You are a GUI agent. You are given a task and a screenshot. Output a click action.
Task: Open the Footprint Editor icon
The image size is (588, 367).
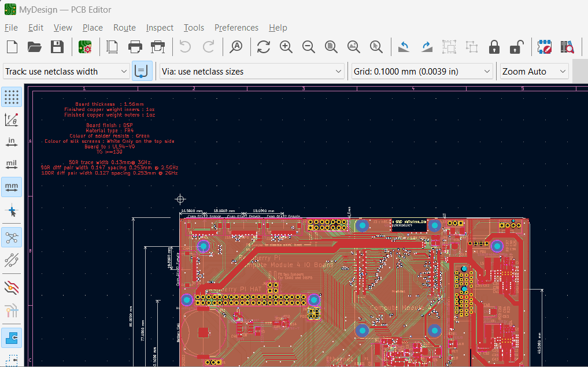(545, 47)
